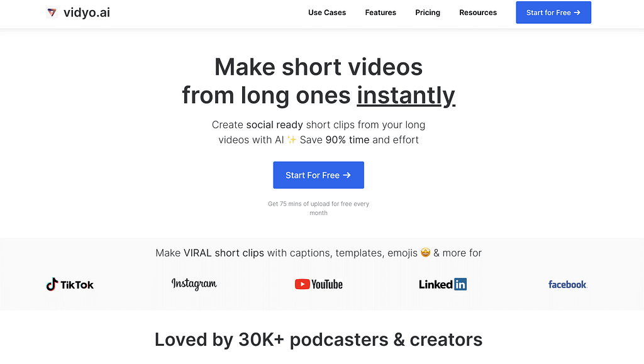The width and height of the screenshot is (644, 364).
Task: Click the vidyo.ai triangle logo icon
Action: click(x=52, y=13)
